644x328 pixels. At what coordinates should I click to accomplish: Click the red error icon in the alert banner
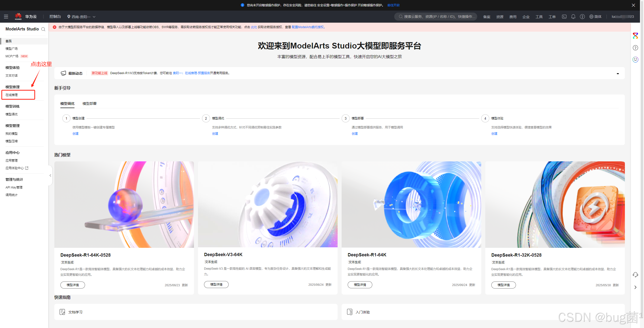click(x=55, y=27)
